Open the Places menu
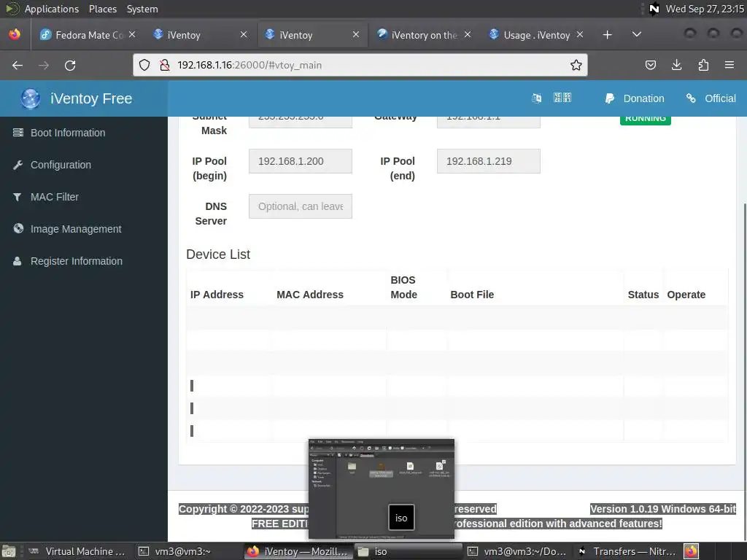Viewport: 747px width, 560px height. [x=102, y=9]
